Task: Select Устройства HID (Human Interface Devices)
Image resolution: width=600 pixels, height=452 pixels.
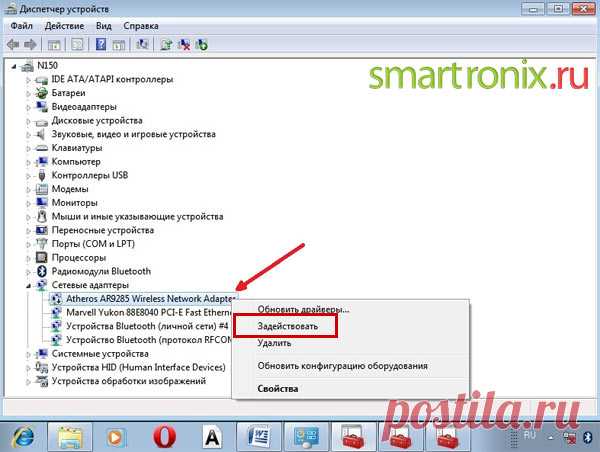Action: [x=138, y=367]
